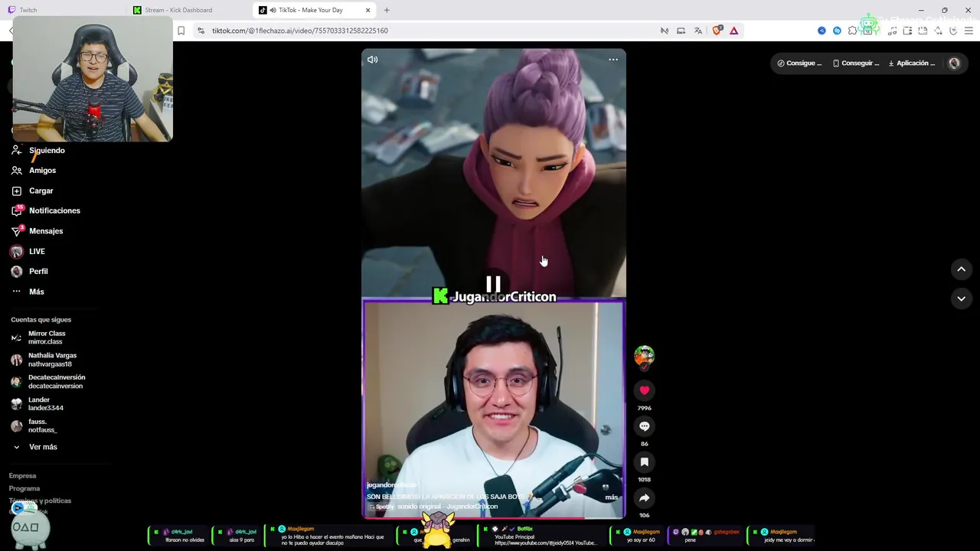Expand the más link in video caption

(611, 497)
